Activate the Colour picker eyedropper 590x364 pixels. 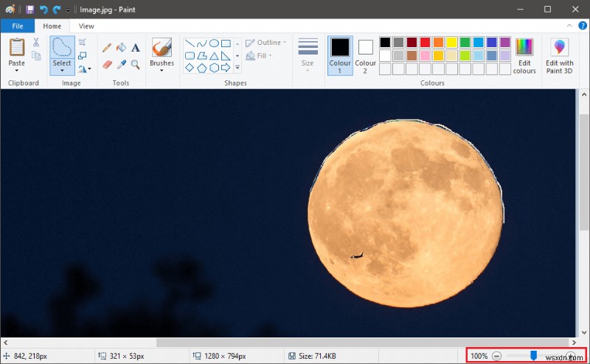(x=121, y=66)
